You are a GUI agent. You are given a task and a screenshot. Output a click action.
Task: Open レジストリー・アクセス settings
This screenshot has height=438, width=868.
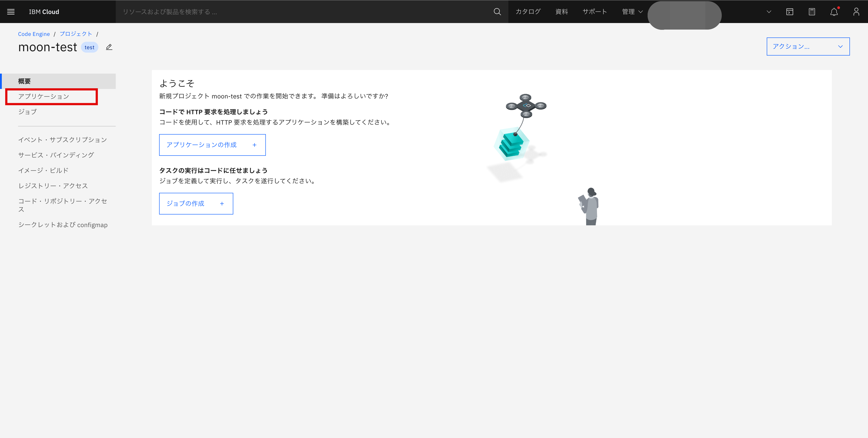(x=53, y=186)
